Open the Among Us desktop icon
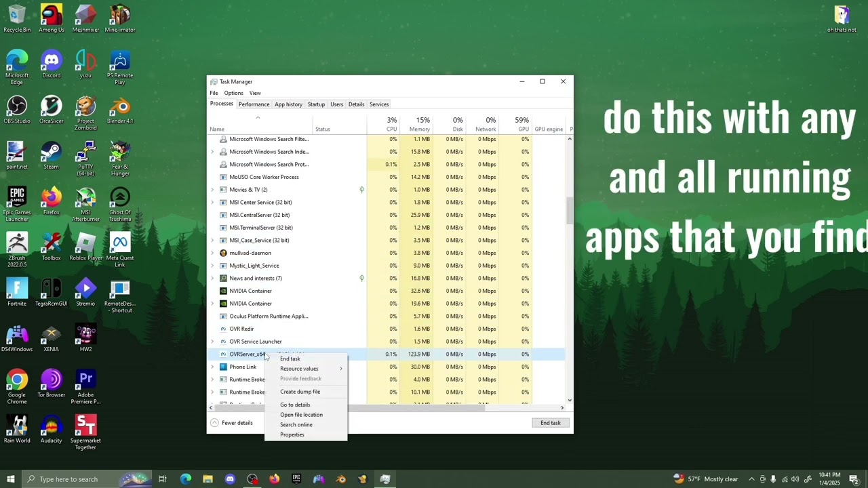 [x=52, y=19]
